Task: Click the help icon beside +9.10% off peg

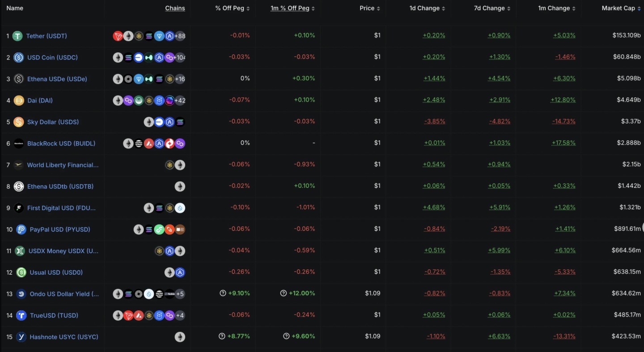Action: (x=223, y=293)
